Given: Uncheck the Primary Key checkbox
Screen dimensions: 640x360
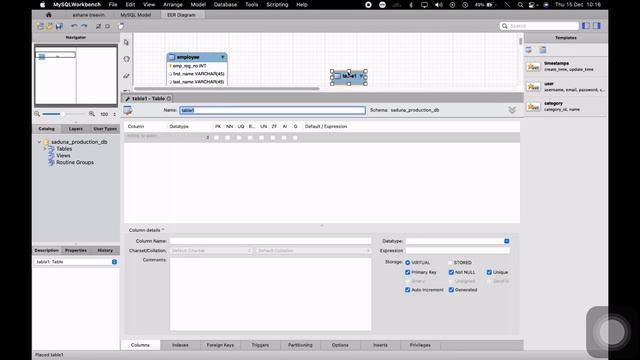Looking at the screenshot, I should pyautogui.click(x=407, y=272).
